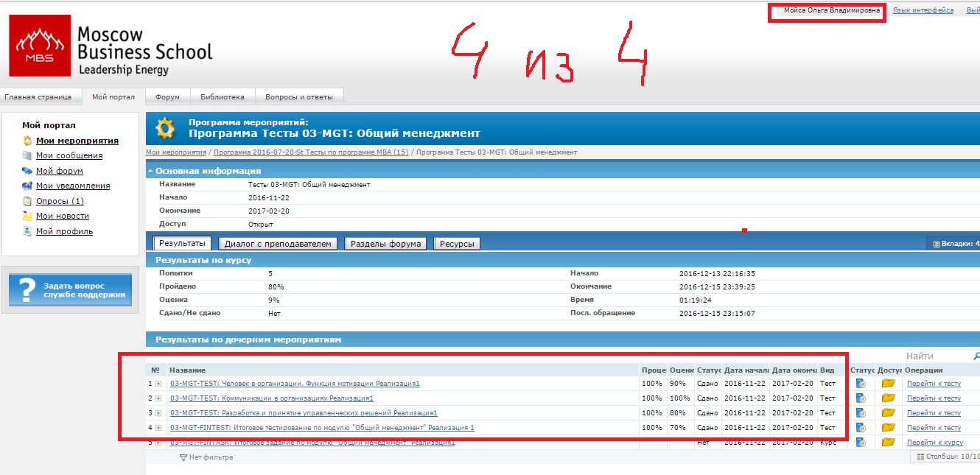
Task: Open the Библиотека top navigation tab
Action: (x=223, y=96)
